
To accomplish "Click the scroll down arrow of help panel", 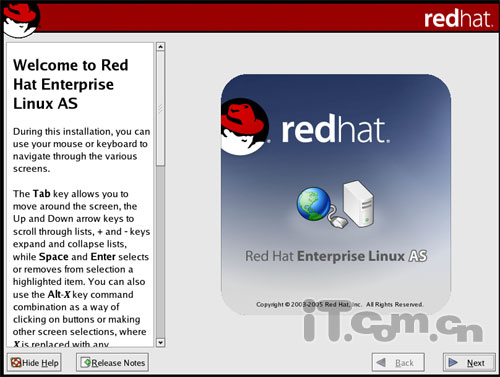I will tap(160, 342).
